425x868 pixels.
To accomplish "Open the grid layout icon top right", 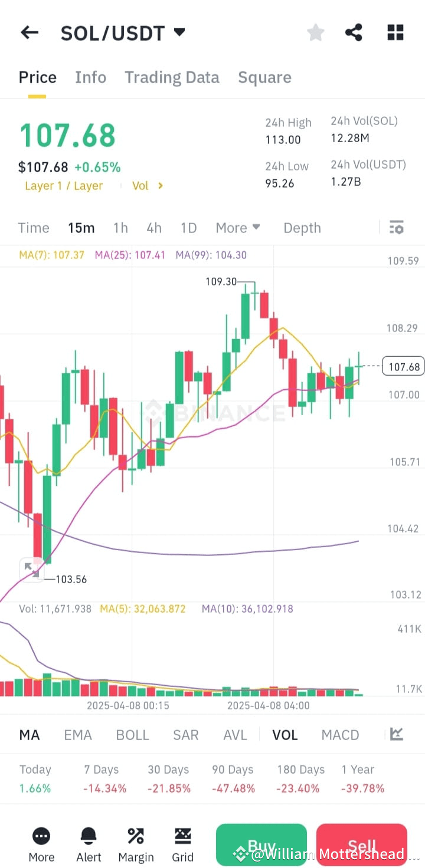I will click(x=395, y=32).
